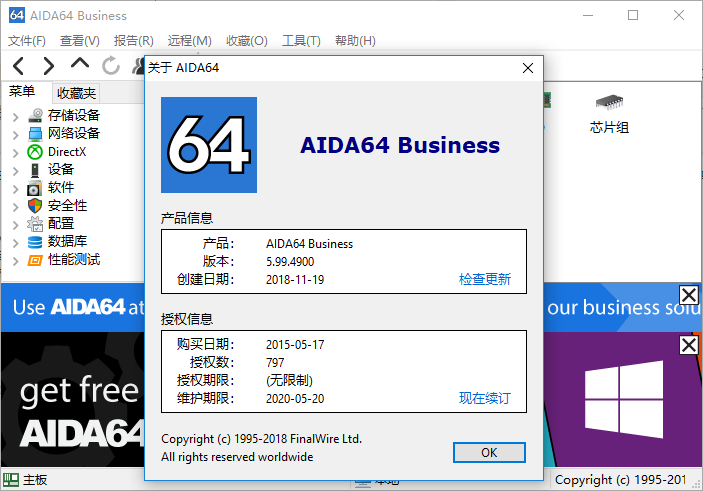Click the purple Windows logo advertisement
The image size is (703, 491).
[624, 400]
